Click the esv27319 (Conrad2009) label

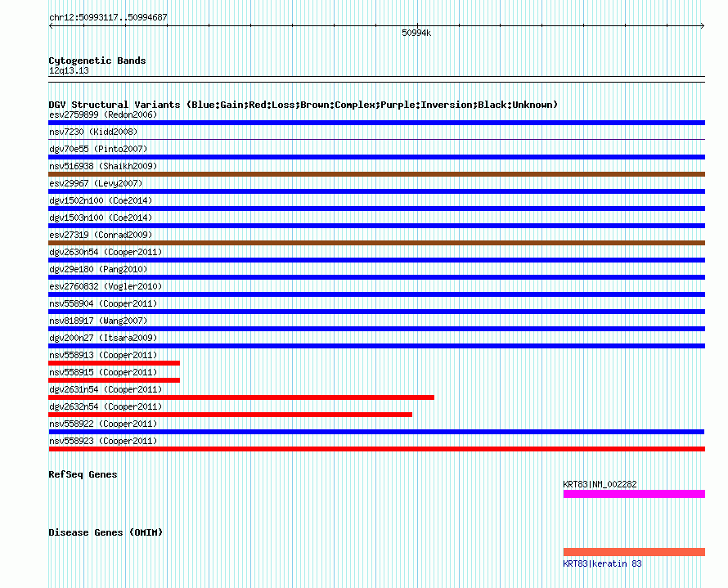[x=101, y=235]
